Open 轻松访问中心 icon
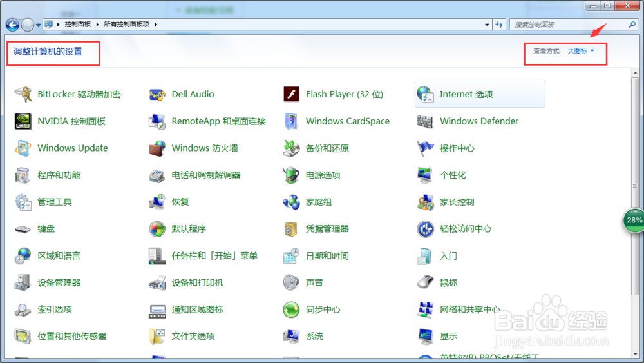 pyautogui.click(x=425, y=229)
